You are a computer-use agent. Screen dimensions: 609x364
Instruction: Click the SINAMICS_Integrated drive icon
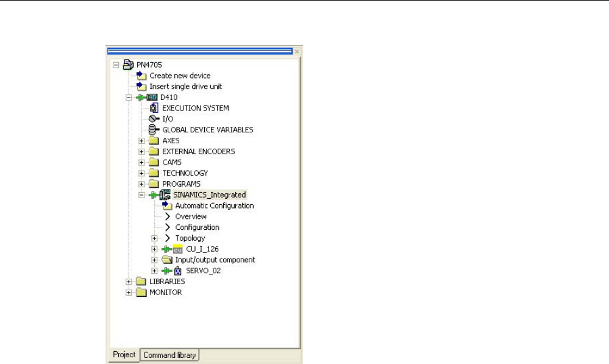pyautogui.click(x=165, y=194)
